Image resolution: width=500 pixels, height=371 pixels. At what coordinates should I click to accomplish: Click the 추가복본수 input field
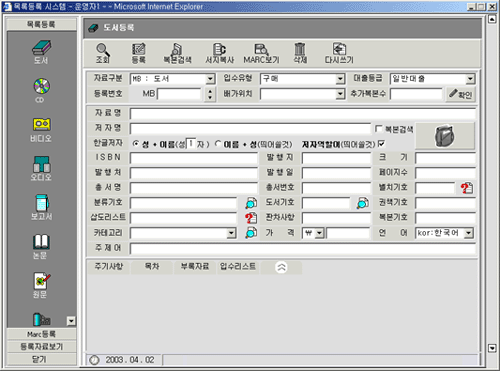coord(416,94)
